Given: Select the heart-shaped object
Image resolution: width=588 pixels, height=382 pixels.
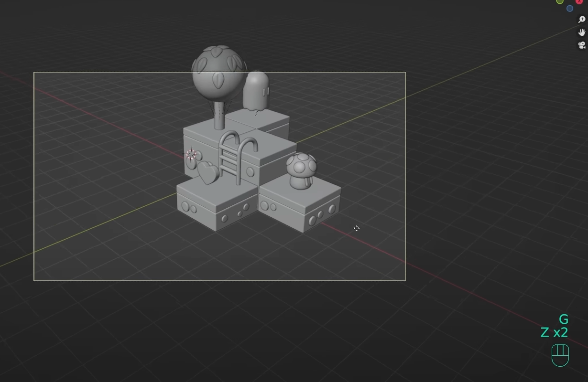Looking at the screenshot, I should pyautogui.click(x=208, y=172).
